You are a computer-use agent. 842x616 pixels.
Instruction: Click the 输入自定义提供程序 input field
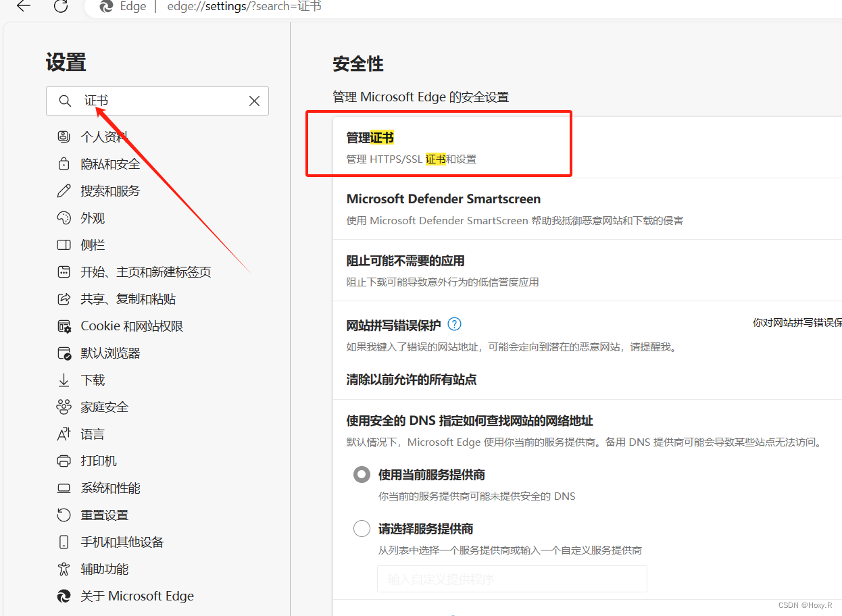(x=512, y=579)
